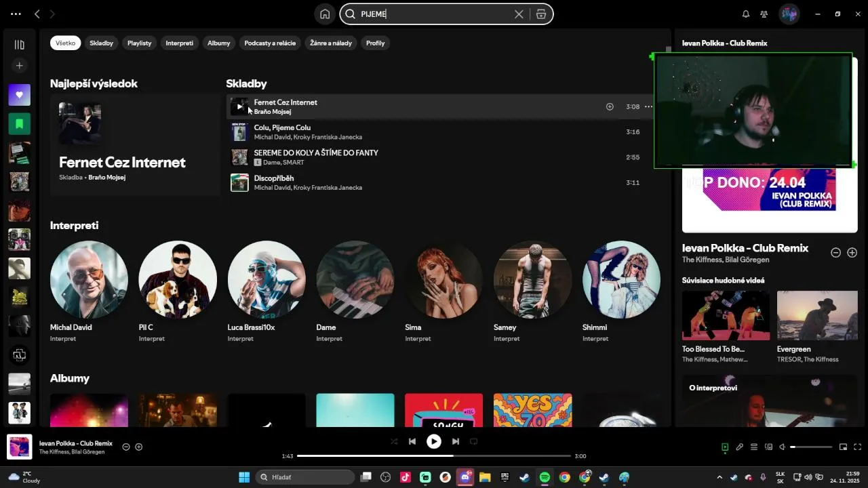Adjust the volume slider
The image size is (868, 488).
(x=811, y=447)
